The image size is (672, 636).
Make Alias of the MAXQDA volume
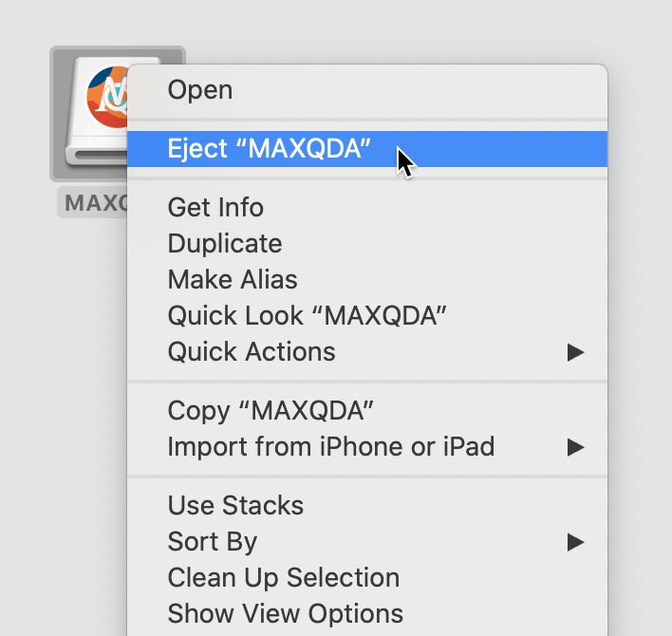[367, 279]
